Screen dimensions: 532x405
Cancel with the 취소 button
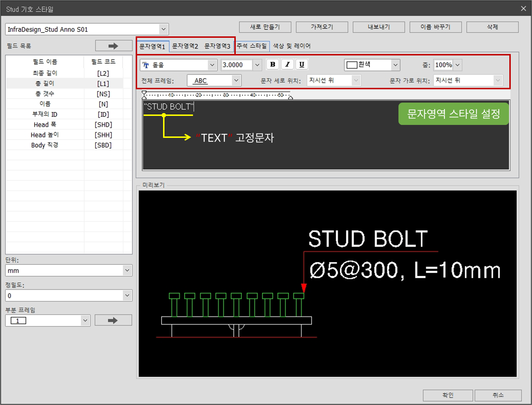pos(498,395)
